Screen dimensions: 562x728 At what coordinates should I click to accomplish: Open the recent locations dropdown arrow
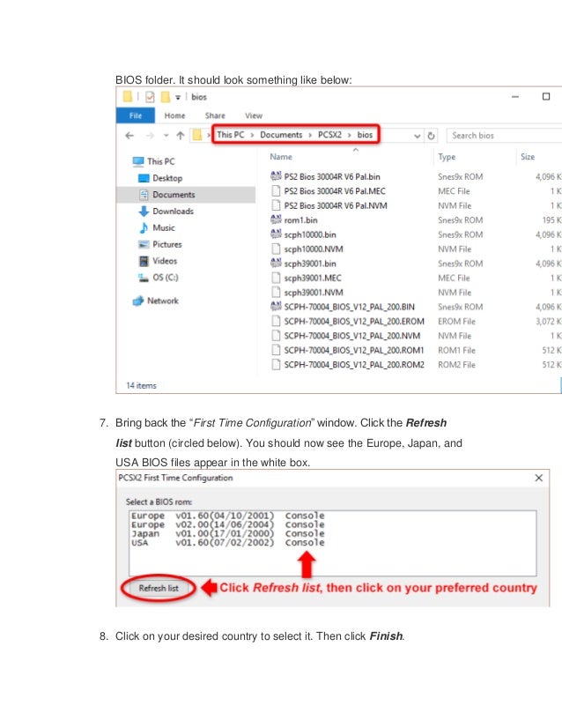pos(166,136)
